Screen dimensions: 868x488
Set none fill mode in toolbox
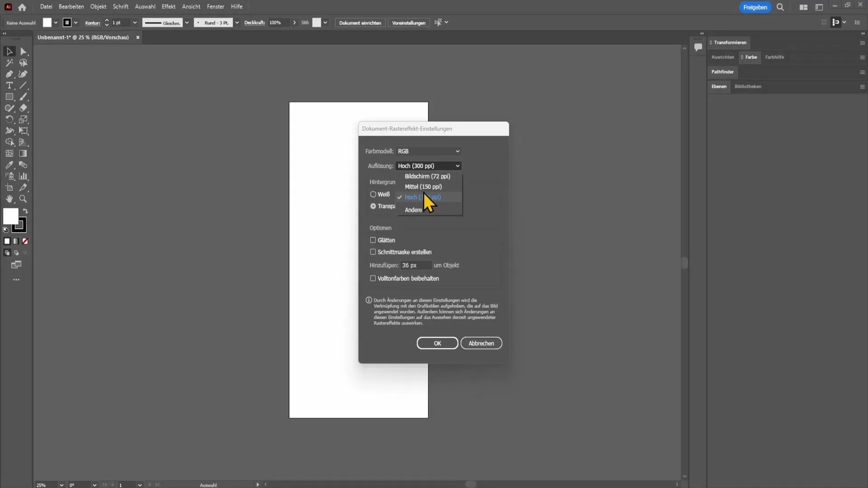pos(25,241)
